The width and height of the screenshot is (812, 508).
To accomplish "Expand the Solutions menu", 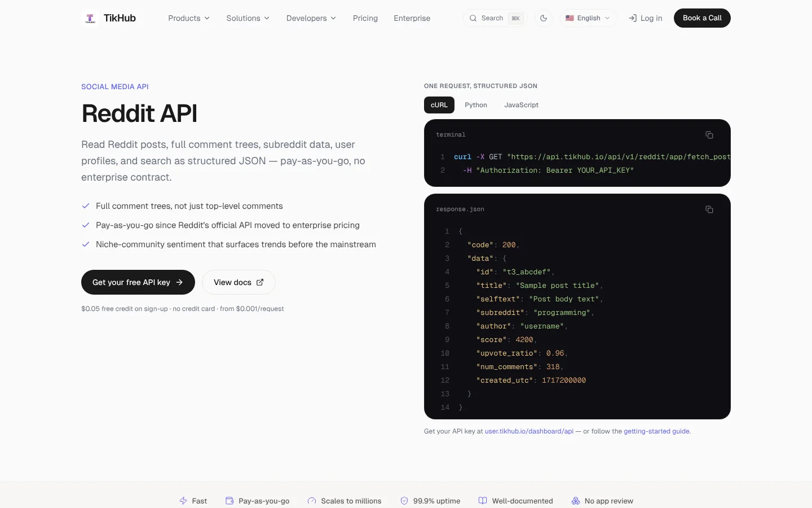I will (x=248, y=18).
